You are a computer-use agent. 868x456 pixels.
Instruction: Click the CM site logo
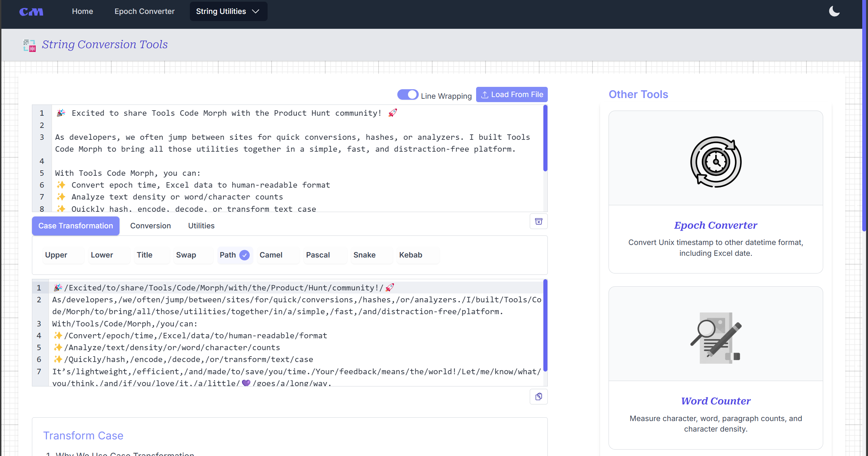[31, 12]
